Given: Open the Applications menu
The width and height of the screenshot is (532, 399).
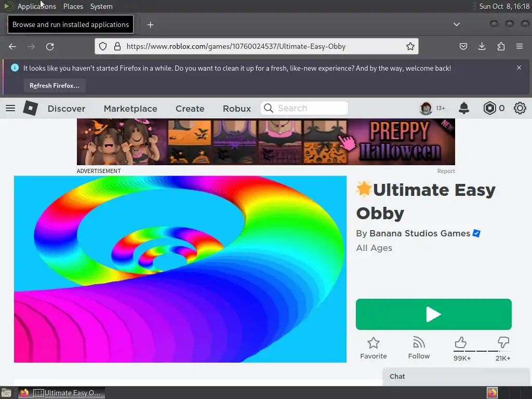Looking at the screenshot, I should pos(37,6).
